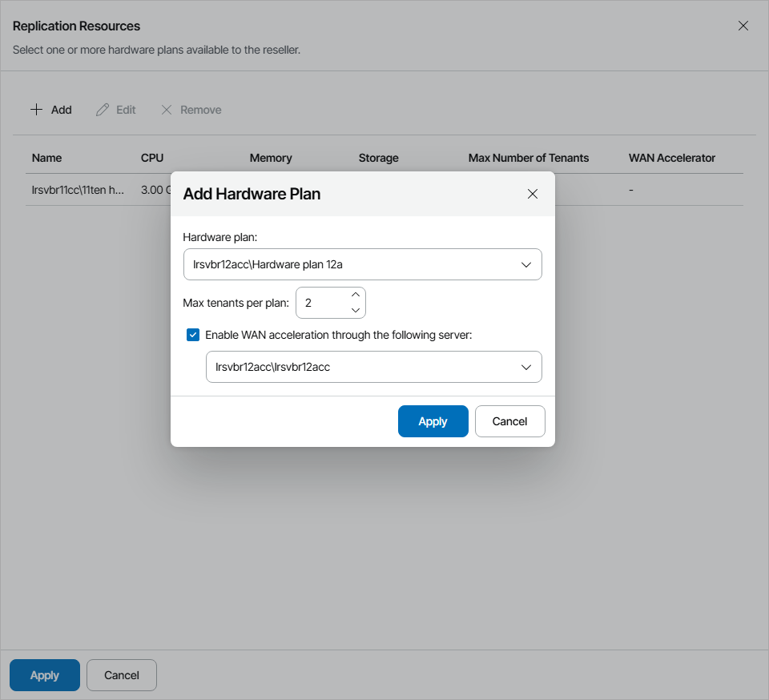Sort by Max Number of Tenants column
This screenshot has height=700, width=769.
(x=529, y=158)
